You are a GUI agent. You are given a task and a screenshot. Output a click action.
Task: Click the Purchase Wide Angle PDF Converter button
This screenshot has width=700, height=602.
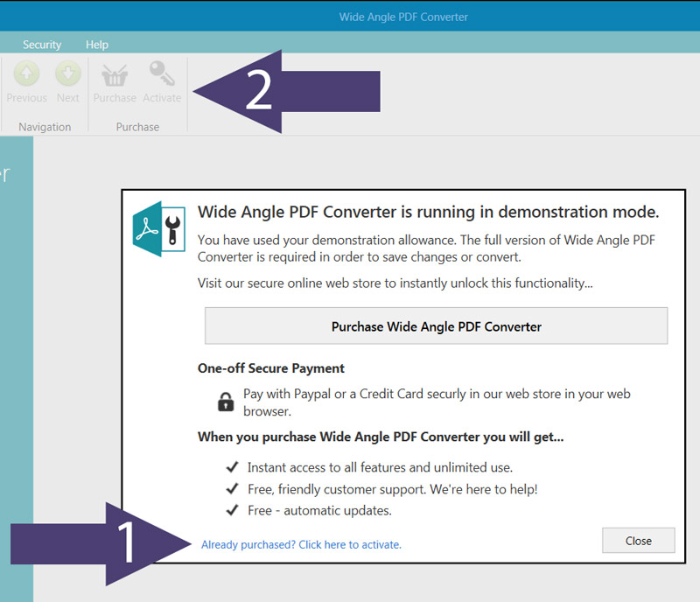[436, 325]
